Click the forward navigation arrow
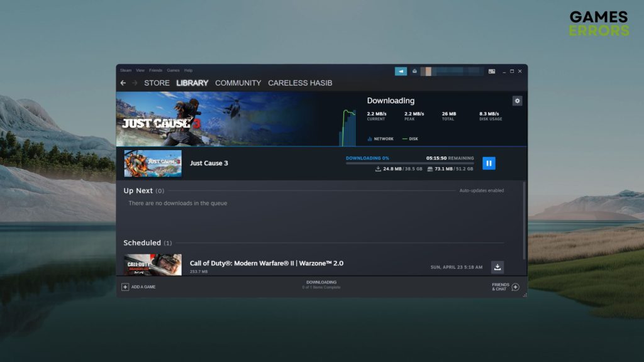Viewport: 644px width, 362px height. [135, 83]
